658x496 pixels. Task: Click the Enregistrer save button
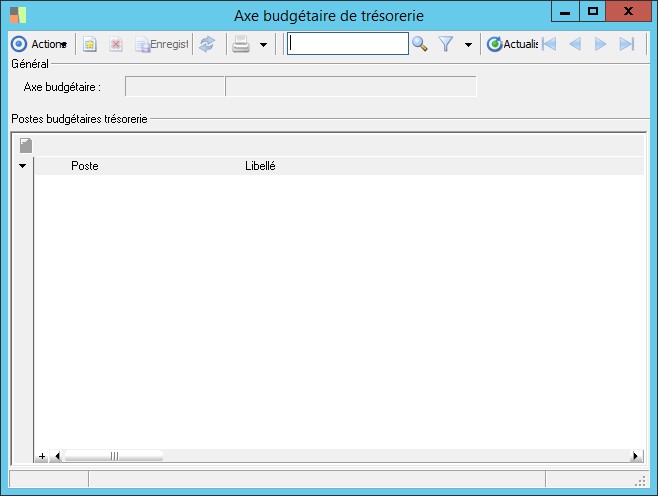(x=162, y=44)
